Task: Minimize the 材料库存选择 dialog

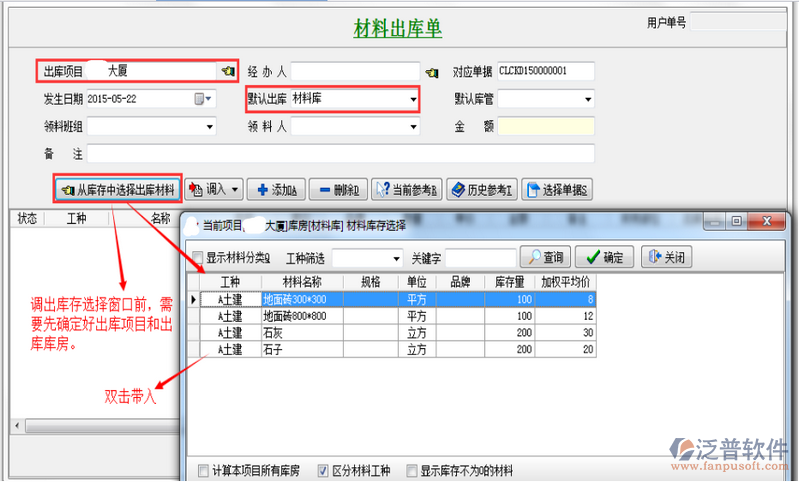Action: pyautogui.click(x=715, y=222)
